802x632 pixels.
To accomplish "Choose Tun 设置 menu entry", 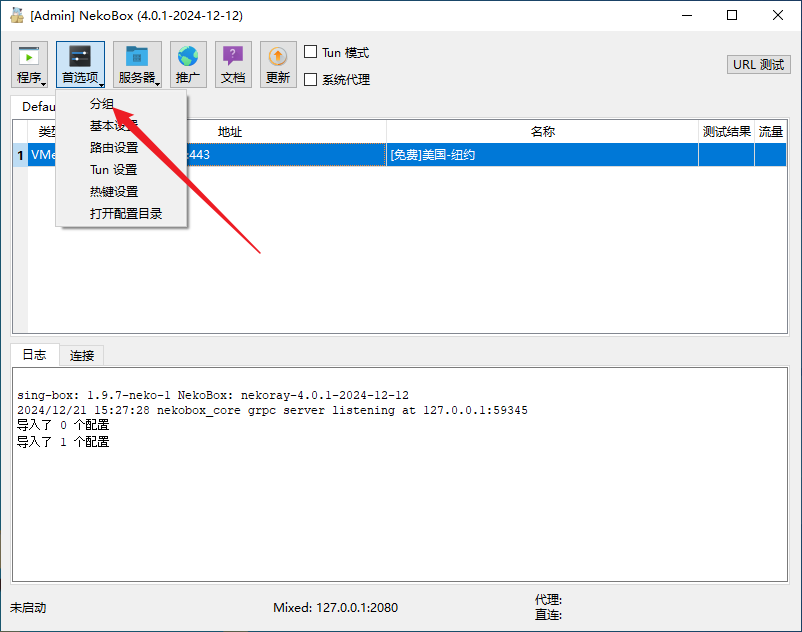I will 114,170.
